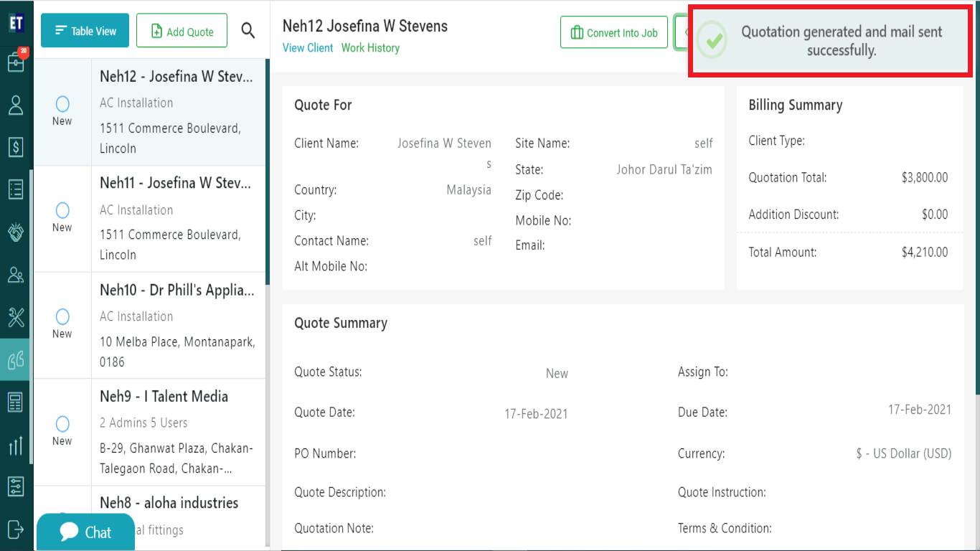Image resolution: width=980 pixels, height=551 pixels.
Task: Open the handshake icon in sidebar
Action: (16, 232)
